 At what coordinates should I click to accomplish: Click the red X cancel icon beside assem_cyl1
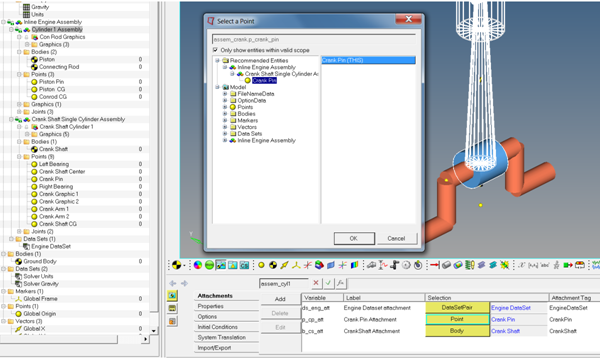(x=316, y=283)
